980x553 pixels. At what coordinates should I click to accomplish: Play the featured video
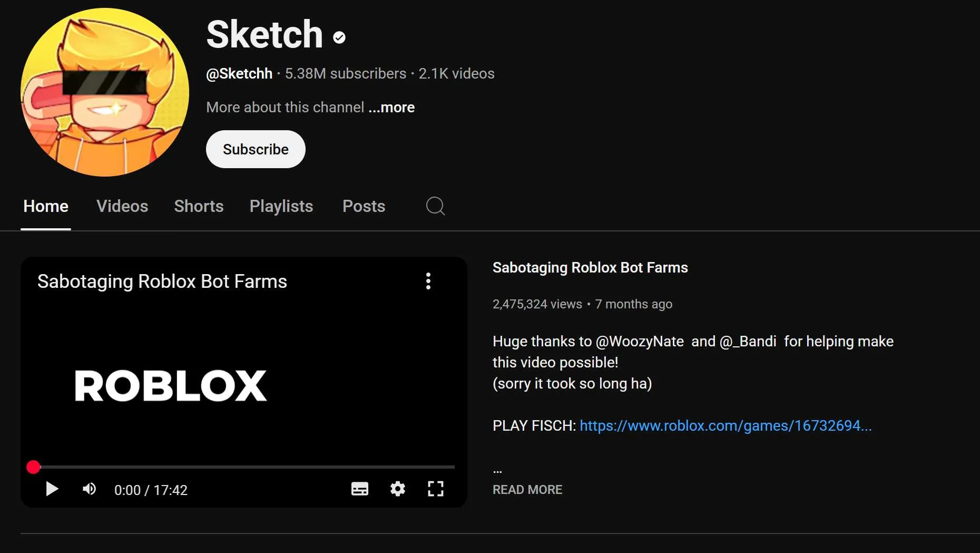tap(52, 489)
